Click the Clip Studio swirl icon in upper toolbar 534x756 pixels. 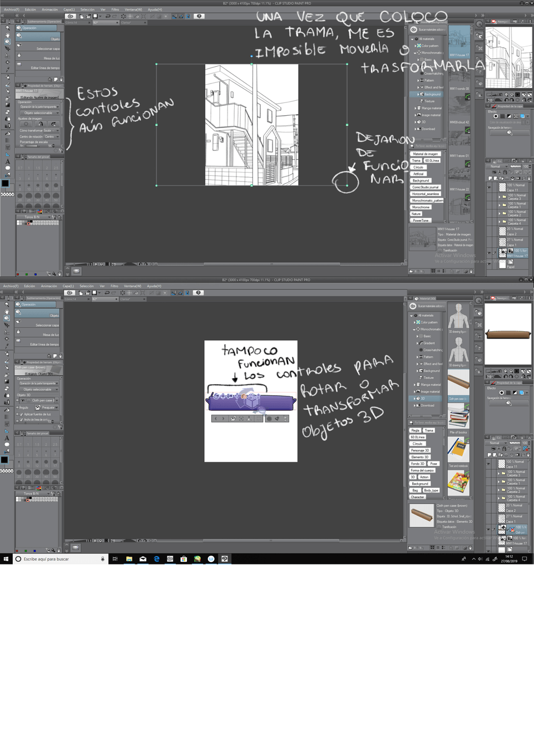[x=71, y=16]
